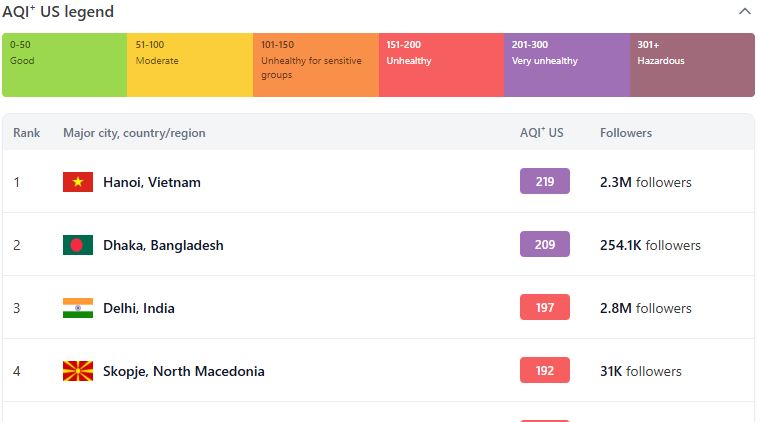Open the Dhaka, Bangladesh city link
Screen dimensions: 759x422
(x=163, y=245)
